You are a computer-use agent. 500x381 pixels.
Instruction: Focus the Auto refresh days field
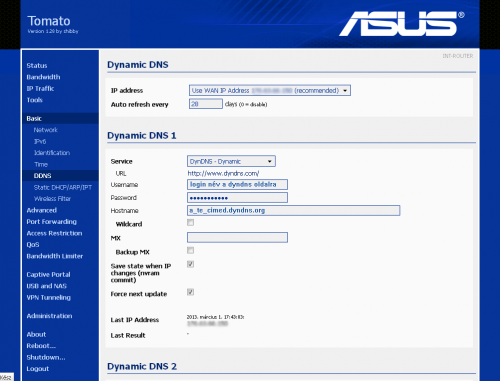[x=206, y=104]
